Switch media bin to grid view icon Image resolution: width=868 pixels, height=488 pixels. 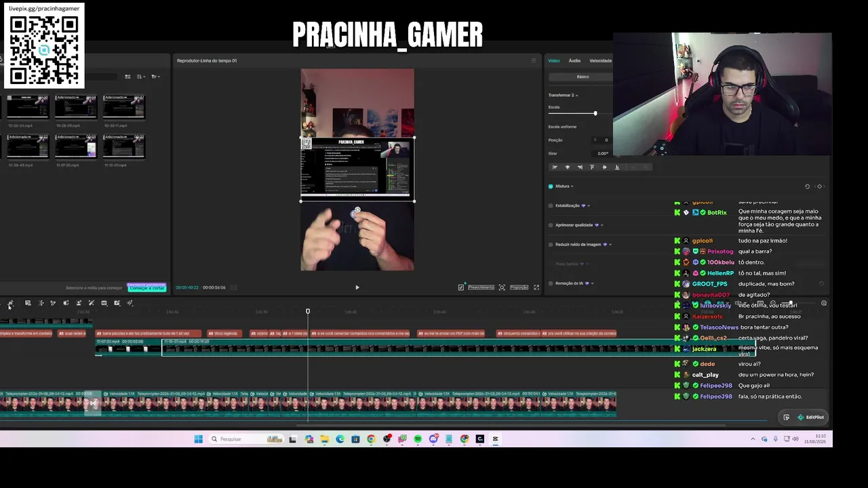(128, 77)
